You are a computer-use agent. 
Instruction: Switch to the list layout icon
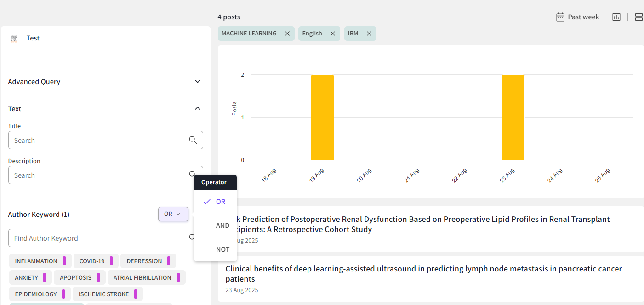tap(638, 17)
